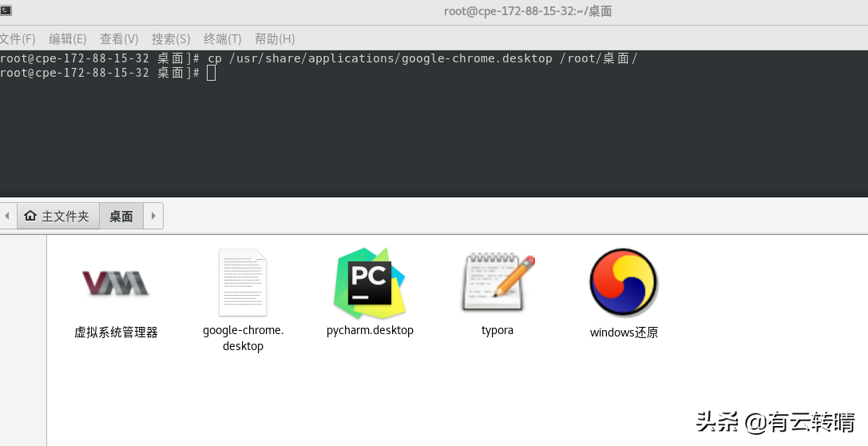This screenshot has height=446, width=868.
Task: Click the pycharm.desktop filename label
Action: pyautogui.click(x=370, y=330)
